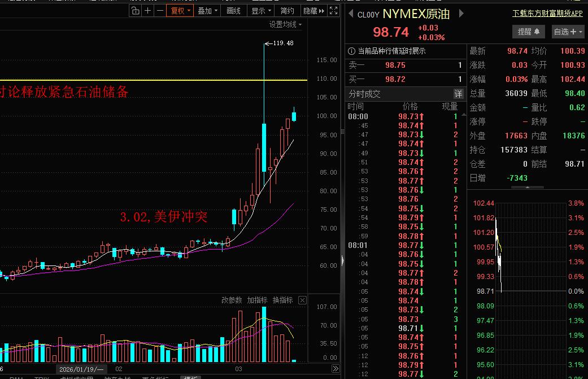Click the 卖一 ask price 98.75
The height and width of the screenshot is (379, 588).
click(395, 65)
